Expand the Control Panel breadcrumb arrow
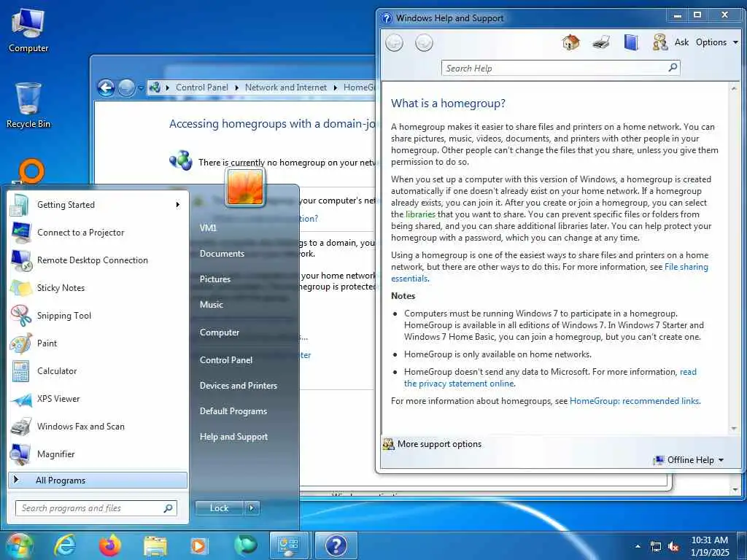The width and height of the screenshot is (747, 560). (x=236, y=87)
